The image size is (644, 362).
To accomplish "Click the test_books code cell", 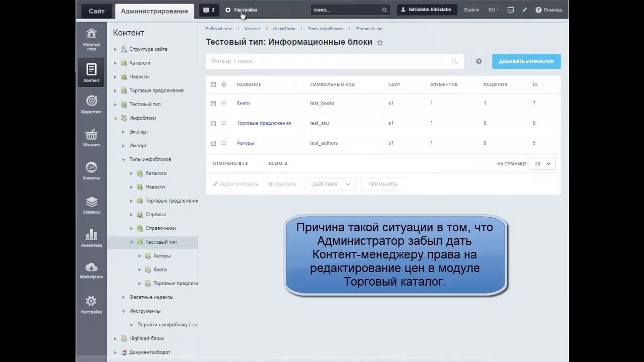I will (x=322, y=103).
